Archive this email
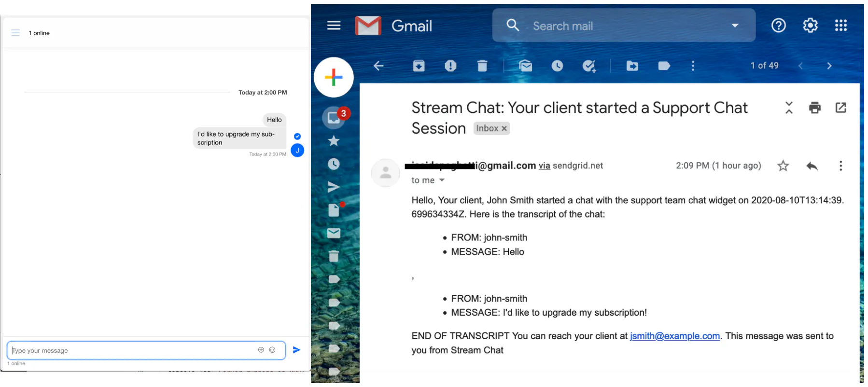Image resolution: width=868 pixels, height=387 pixels. [x=419, y=66]
